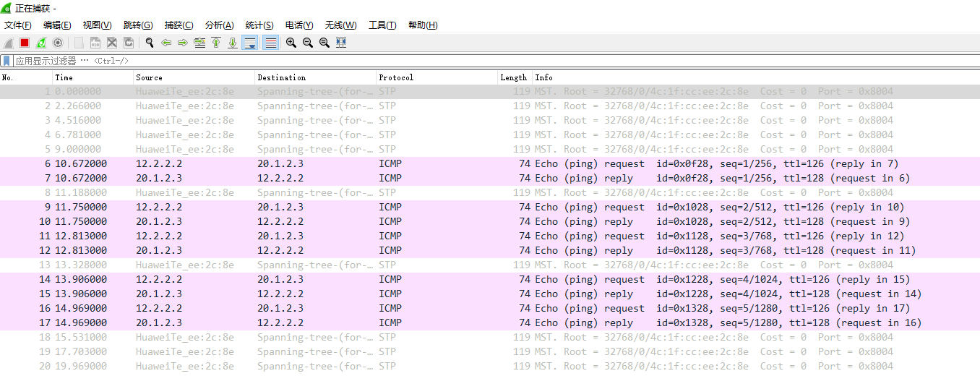
Task: Select packet 6 ICMP echo request seq=1/256
Action: point(490,164)
